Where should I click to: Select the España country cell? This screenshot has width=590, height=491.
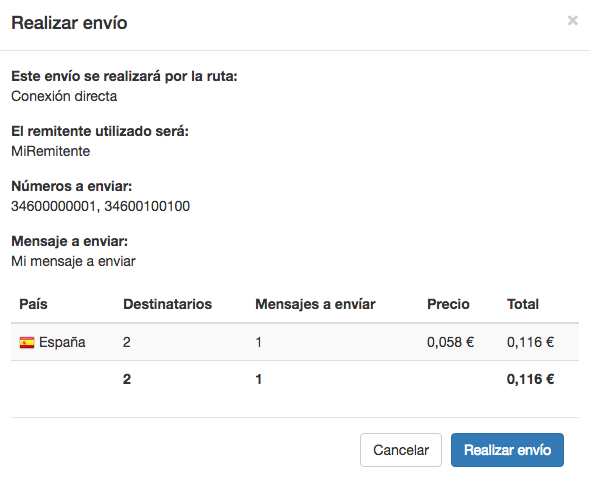[x=53, y=342]
